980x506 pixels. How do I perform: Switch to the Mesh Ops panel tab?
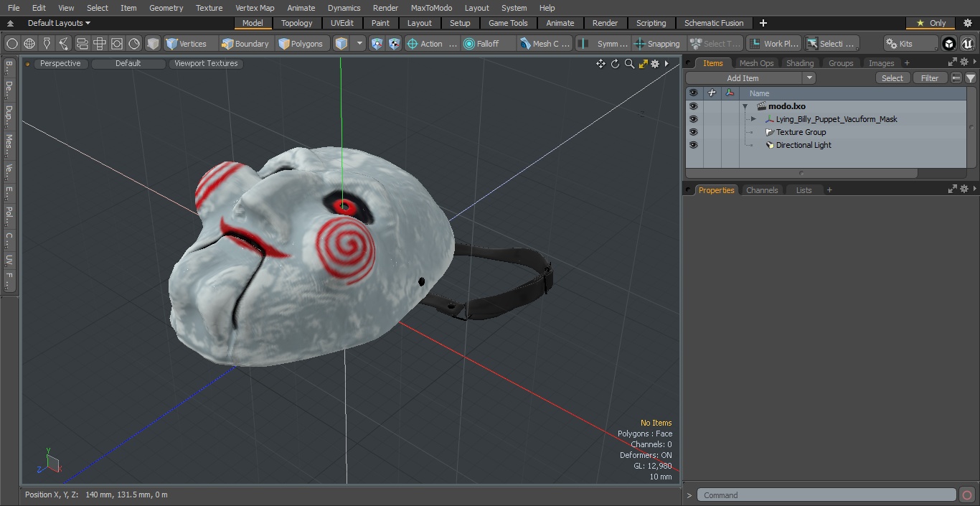point(756,63)
